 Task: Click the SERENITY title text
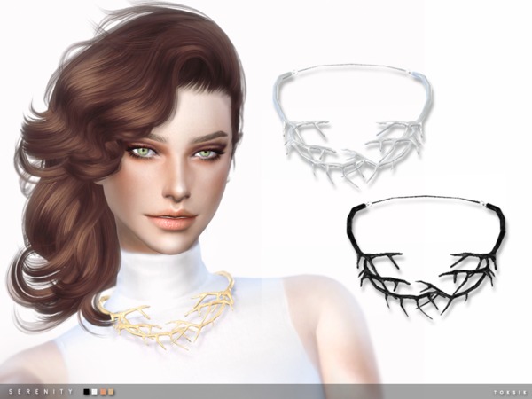pos(37,390)
